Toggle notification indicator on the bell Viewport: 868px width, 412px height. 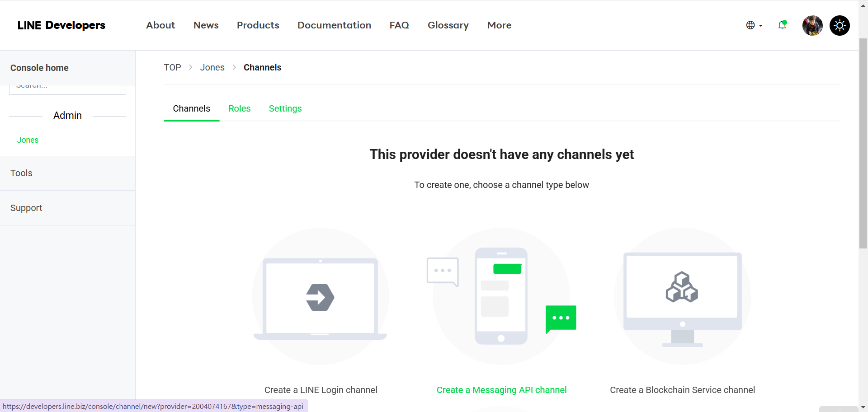(x=785, y=21)
